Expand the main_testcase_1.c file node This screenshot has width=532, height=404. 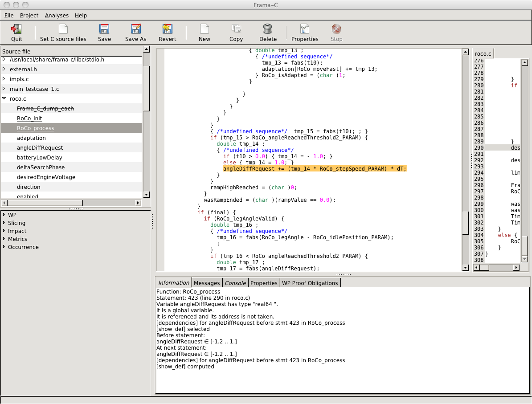pos(4,89)
